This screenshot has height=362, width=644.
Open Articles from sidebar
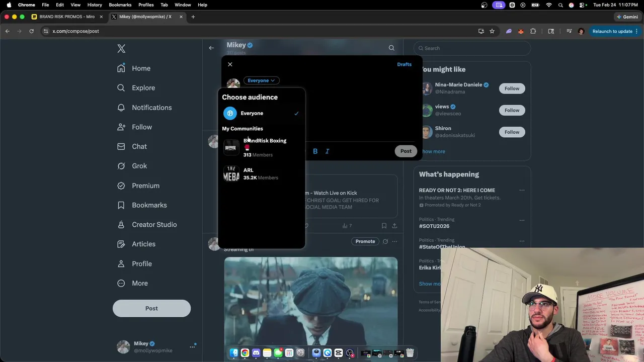[136, 244]
